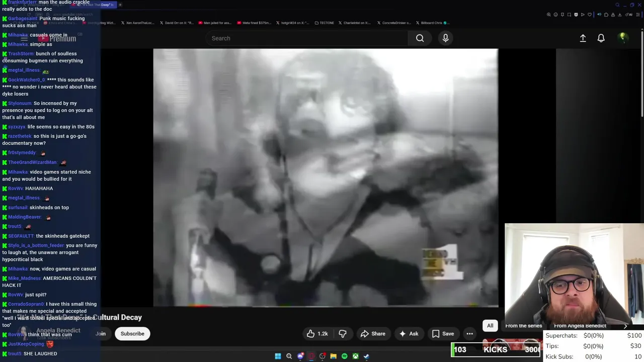Open YouTube notifications bell
The image size is (644, 362).
[x=601, y=38]
